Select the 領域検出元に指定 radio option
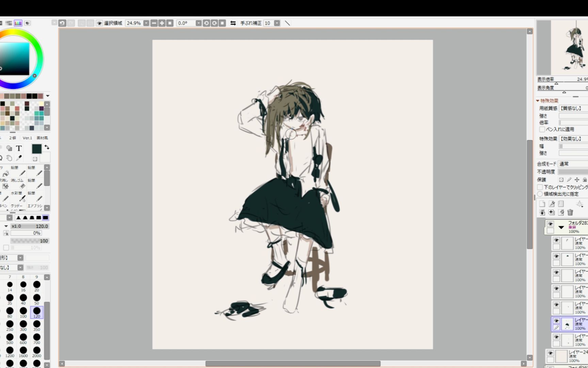 pyautogui.click(x=540, y=194)
